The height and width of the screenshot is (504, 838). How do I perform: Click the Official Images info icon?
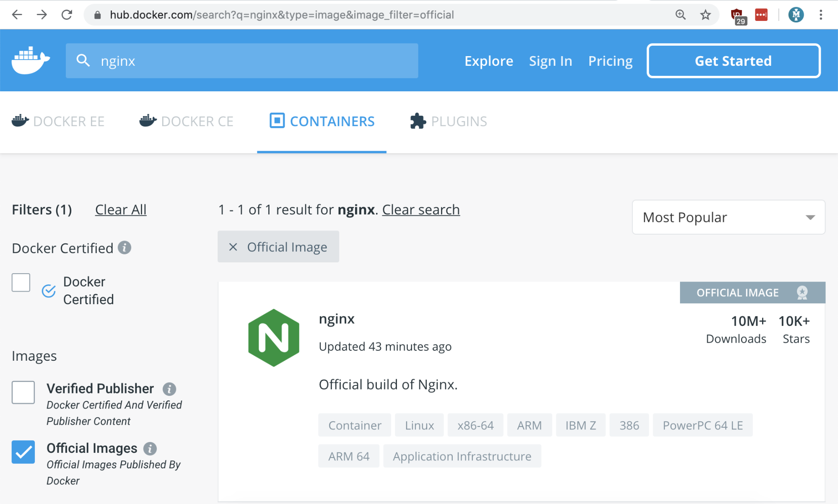pyautogui.click(x=150, y=449)
